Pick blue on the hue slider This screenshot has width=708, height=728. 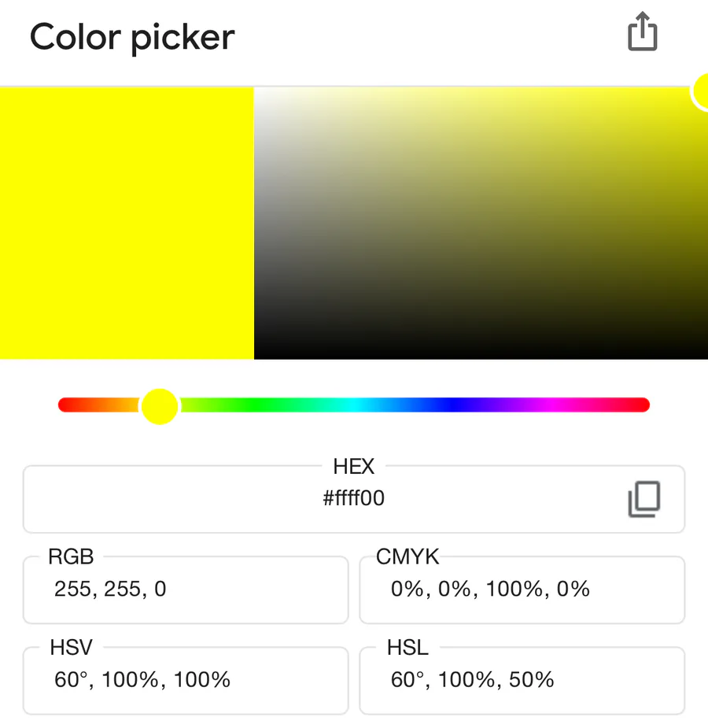[x=452, y=405]
